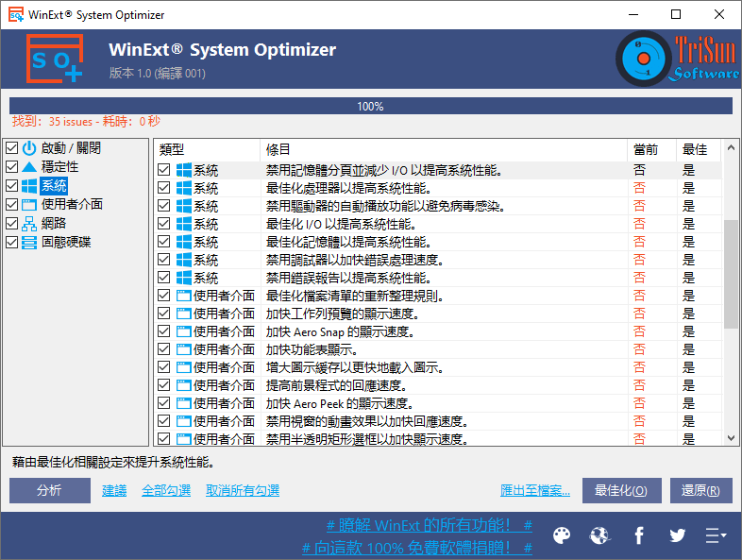The image size is (742, 560).
Task: Open 向這款 100% 免費軟體捐贈 link
Action: 417,548
